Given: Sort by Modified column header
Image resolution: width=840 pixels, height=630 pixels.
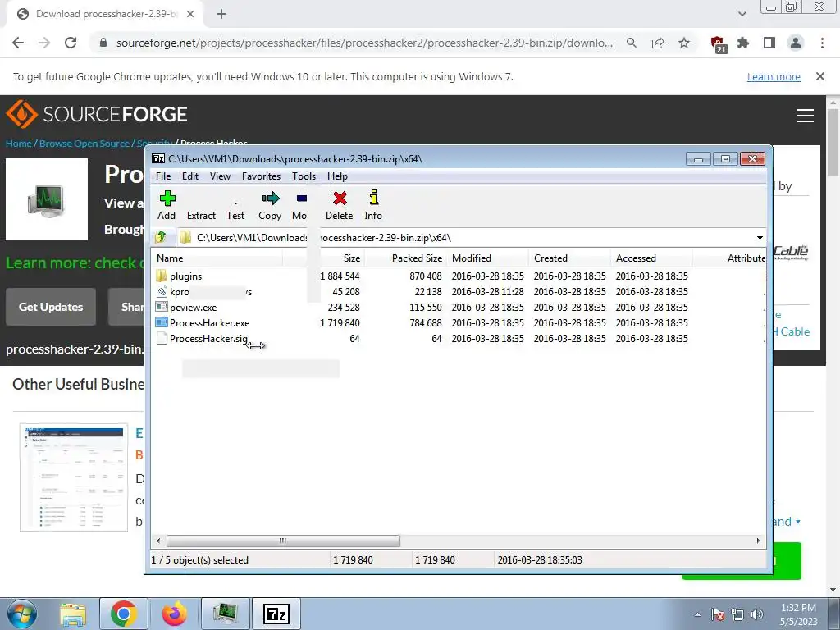Looking at the screenshot, I should coord(487,258).
